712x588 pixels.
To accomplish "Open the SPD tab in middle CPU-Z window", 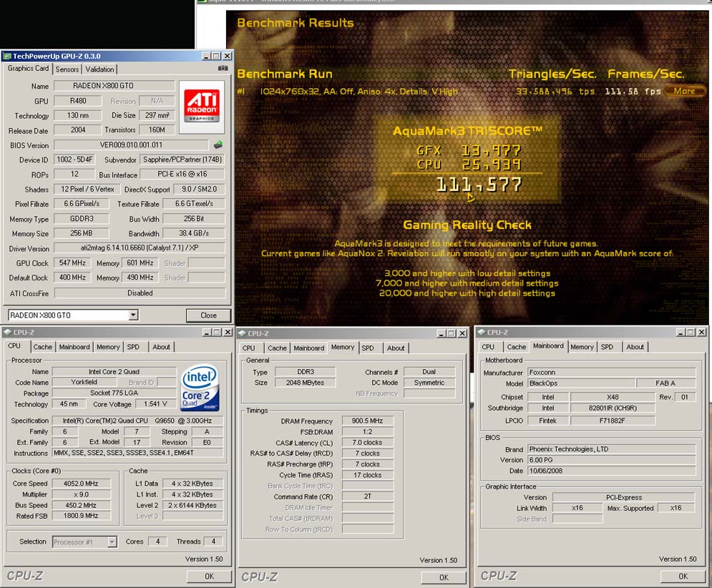I will coord(368,348).
